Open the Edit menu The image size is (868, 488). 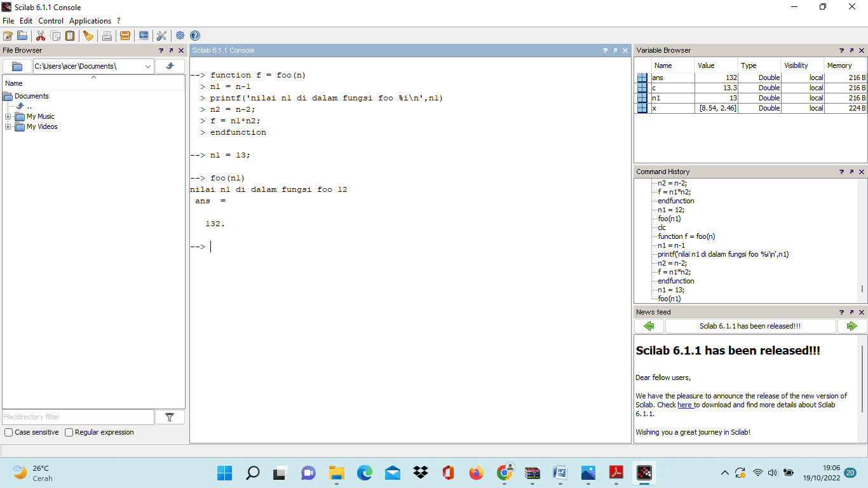26,21
